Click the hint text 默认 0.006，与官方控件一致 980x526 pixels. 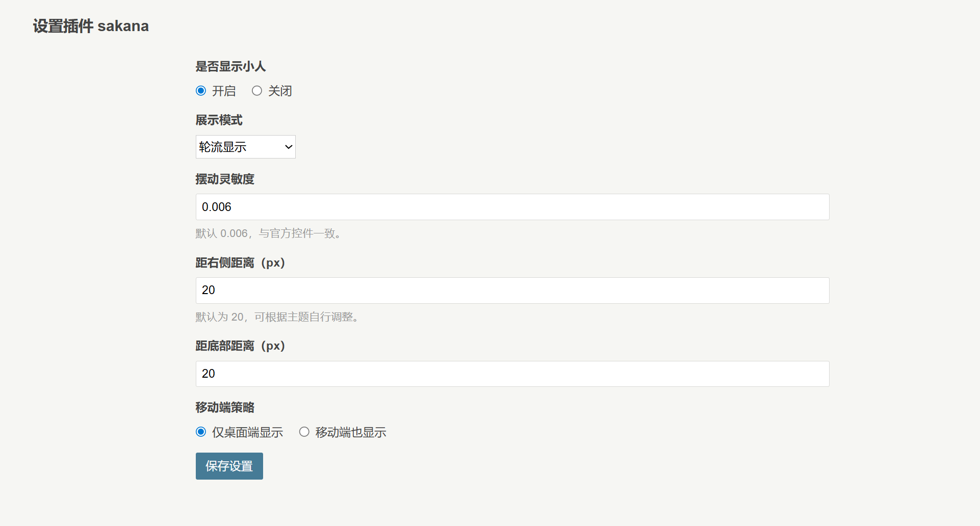(x=268, y=233)
